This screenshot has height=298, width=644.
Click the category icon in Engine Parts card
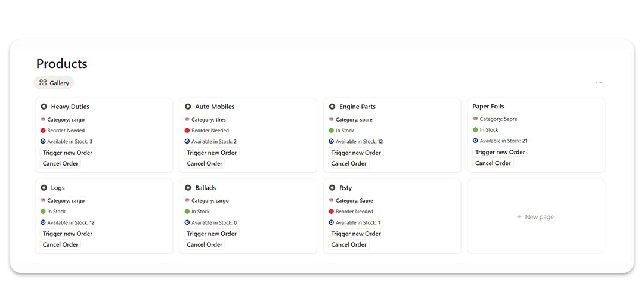point(332,119)
